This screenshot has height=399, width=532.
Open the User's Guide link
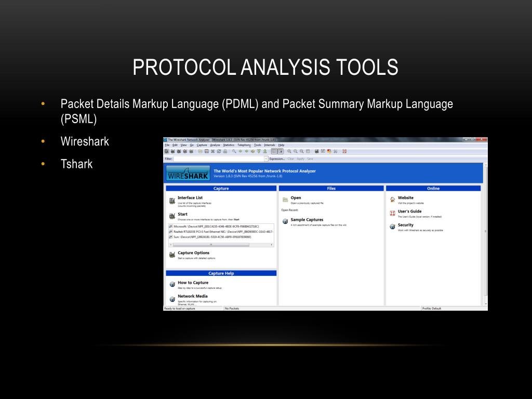pyautogui.click(x=409, y=211)
